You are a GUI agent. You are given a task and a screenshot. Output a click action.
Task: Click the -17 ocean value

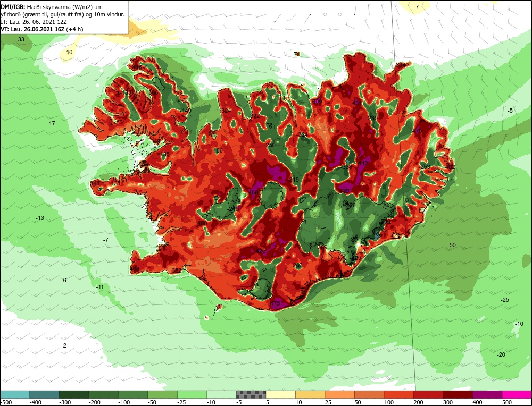click(x=51, y=123)
